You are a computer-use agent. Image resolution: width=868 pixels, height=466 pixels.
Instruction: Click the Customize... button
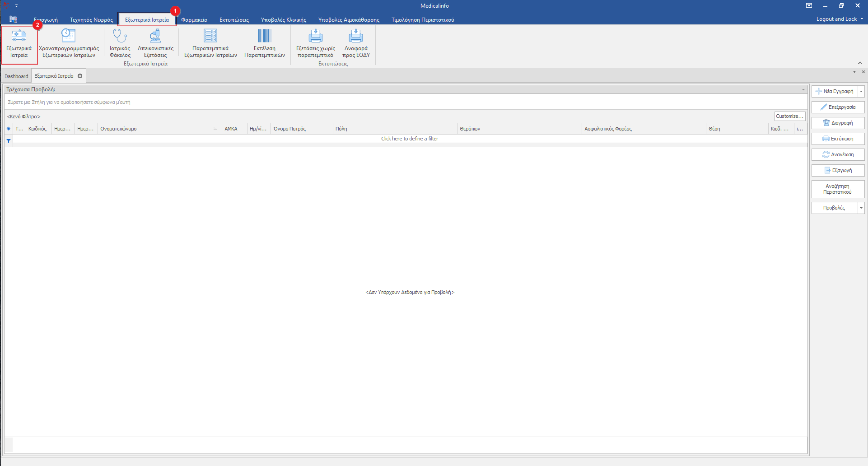[789, 116]
